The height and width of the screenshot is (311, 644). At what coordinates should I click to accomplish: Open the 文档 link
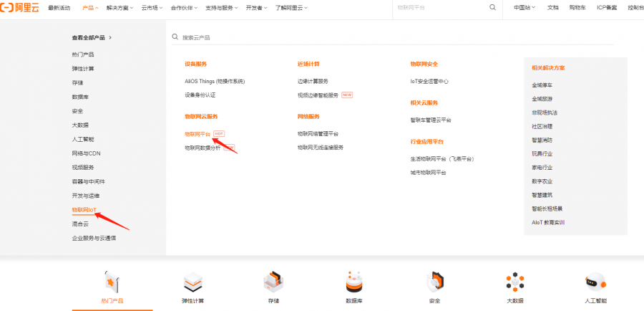(x=553, y=7)
